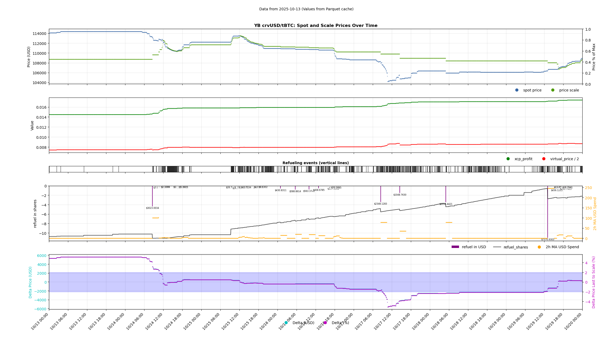
Task: Click the $3023.0034 refuel annotation
Action: pyautogui.click(x=152, y=208)
